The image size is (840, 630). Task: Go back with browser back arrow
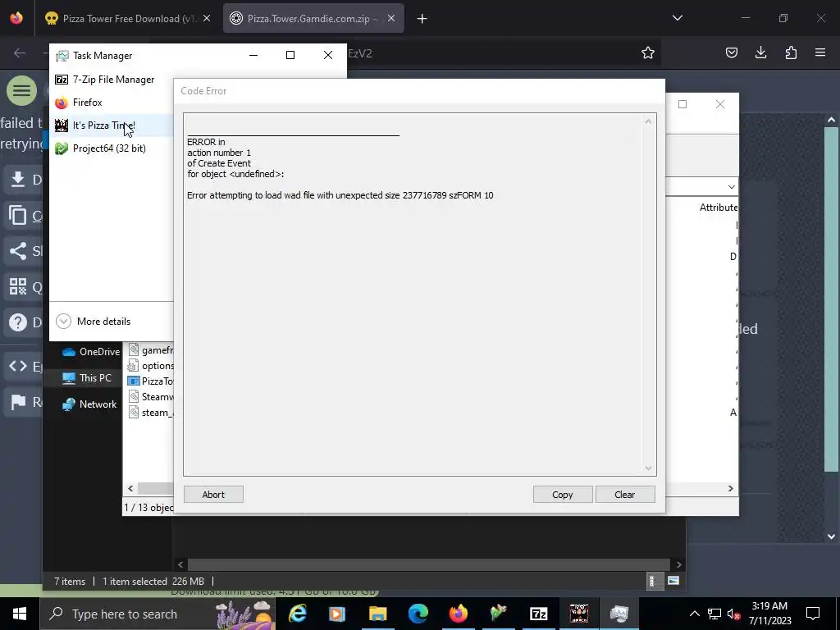[20, 52]
